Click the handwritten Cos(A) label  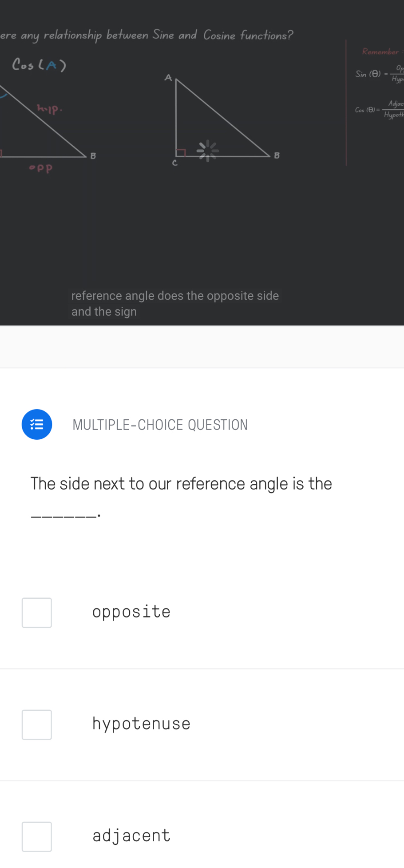[39, 65]
